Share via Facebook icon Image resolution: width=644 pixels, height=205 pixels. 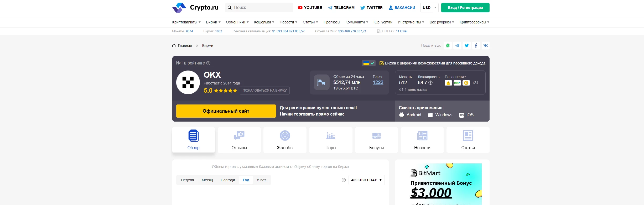[476, 46]
